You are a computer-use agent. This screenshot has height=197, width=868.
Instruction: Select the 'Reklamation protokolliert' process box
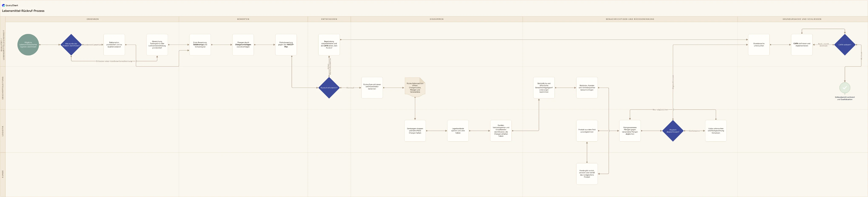(x=114, y=45)
